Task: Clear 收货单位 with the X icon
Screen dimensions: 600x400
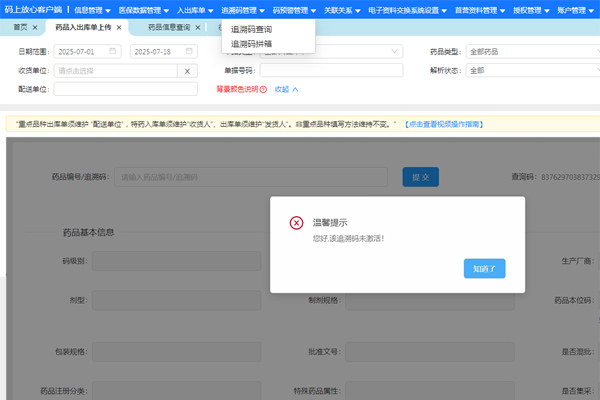Action: (x=188, y=71)
